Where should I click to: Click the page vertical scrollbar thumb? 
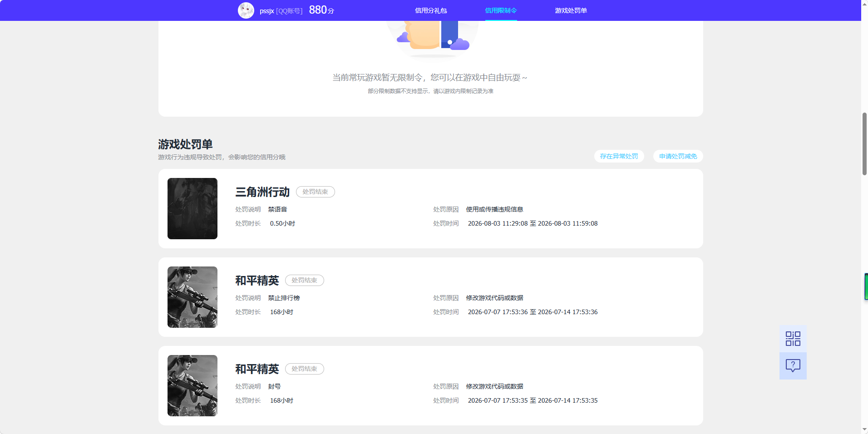coord(864,143)
